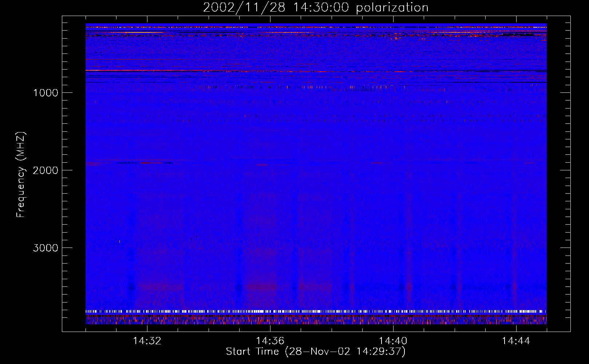The width and height of the screenshot is (589, 364).
Task: Click the plot title '2002/11/28 14:30:00 polarization'
Action: 316,8
